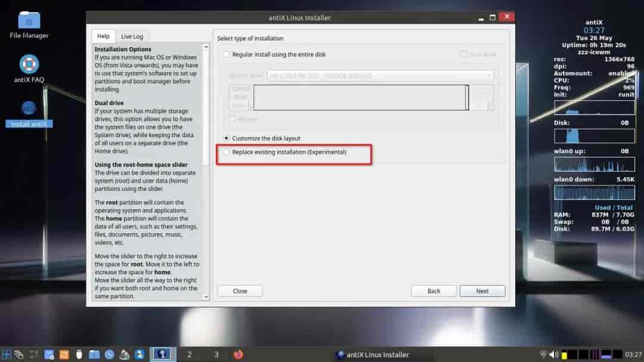Toggle the greyed Dual drive checkbox
Image resolution: width=644 pixels, height=362 pixels.
[x=464, y=54]
